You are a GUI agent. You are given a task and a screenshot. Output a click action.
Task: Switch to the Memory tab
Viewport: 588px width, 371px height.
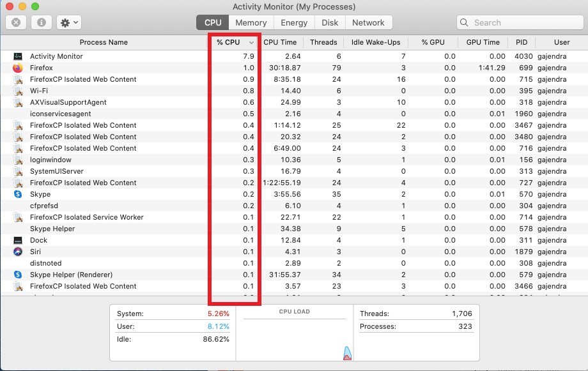tap(251, 22)
